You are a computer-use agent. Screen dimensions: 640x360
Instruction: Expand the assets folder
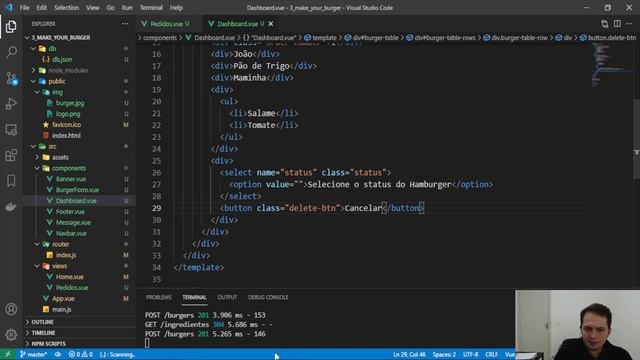(60, 157)
